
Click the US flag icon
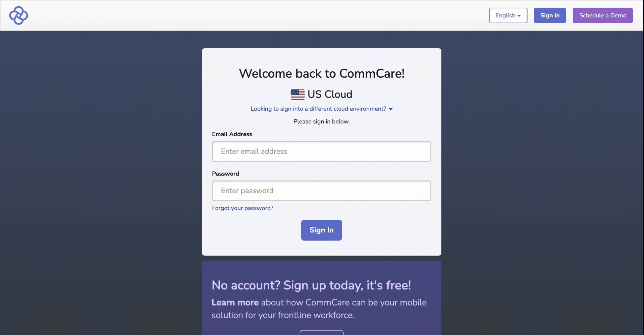pyautogui.click(x=298, y=94)
